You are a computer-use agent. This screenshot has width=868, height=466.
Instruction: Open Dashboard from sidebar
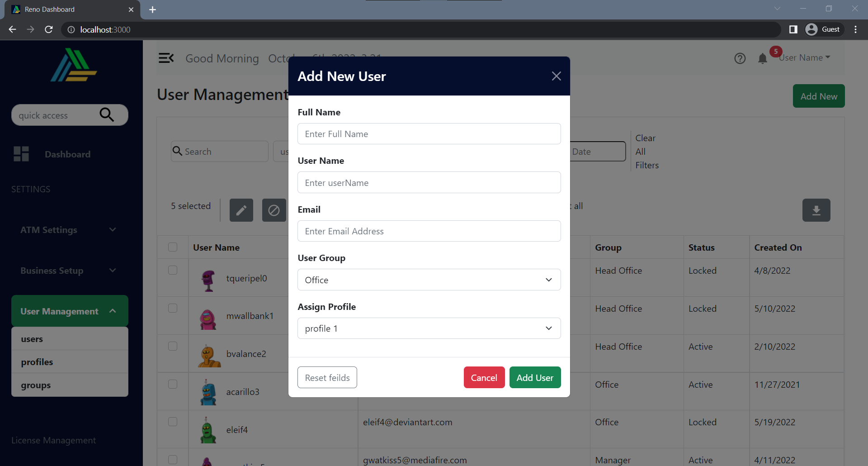click(x=67, y=154)
